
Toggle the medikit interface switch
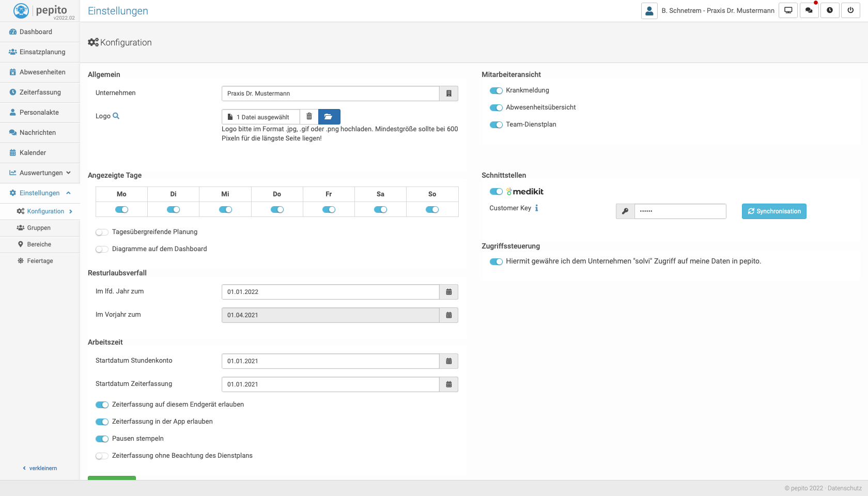pos(496,192)
